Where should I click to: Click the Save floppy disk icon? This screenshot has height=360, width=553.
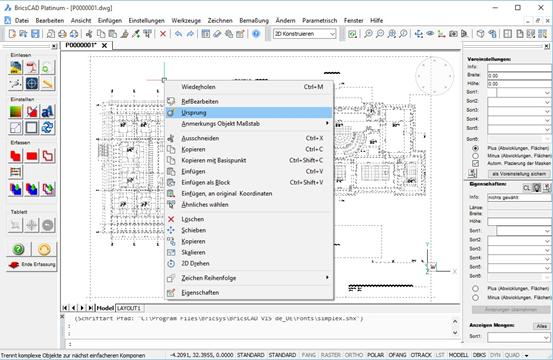[x=35, y=34]
